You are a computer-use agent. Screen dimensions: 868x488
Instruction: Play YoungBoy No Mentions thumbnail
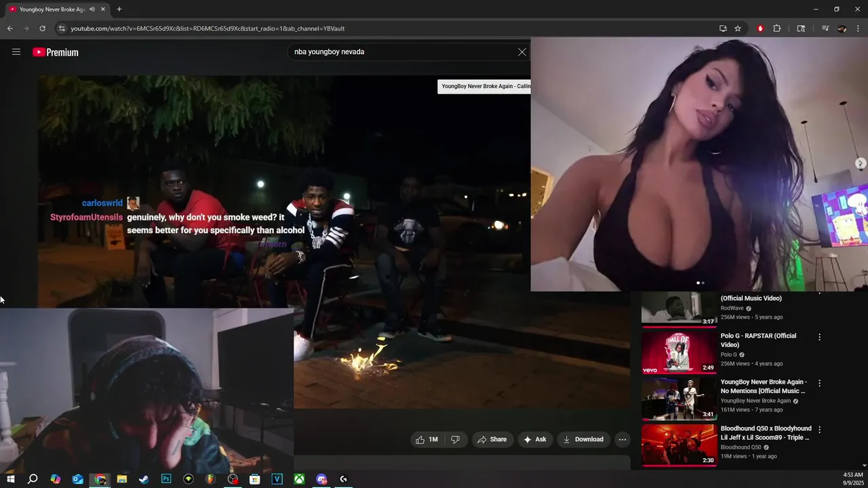[679, 399]
